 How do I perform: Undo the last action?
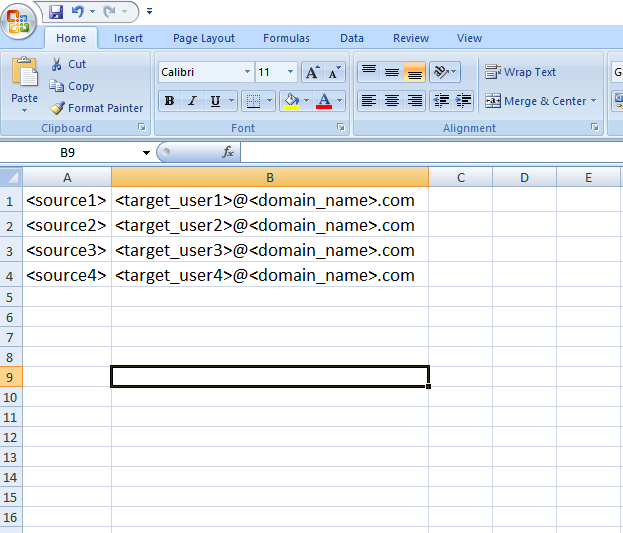tap(77, 12)
